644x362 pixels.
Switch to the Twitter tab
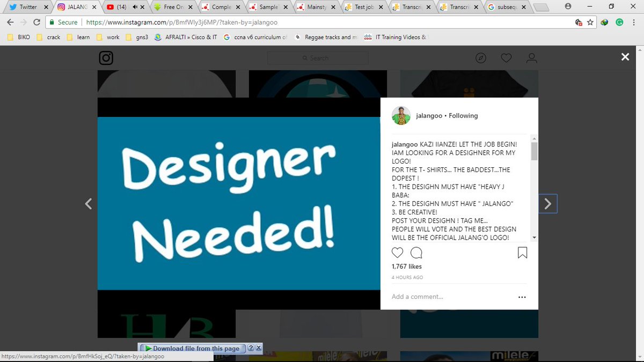27,7
